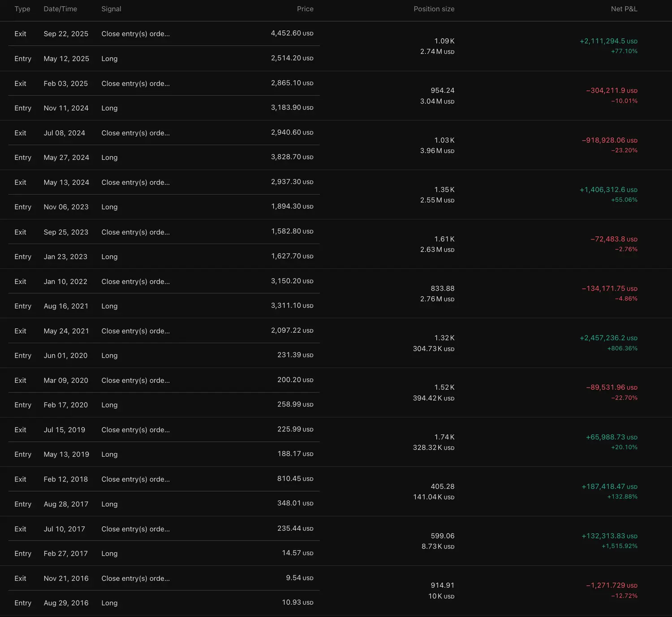Click the Position size column header
Viewport: 672px width, 617px height.
point(434,9)
